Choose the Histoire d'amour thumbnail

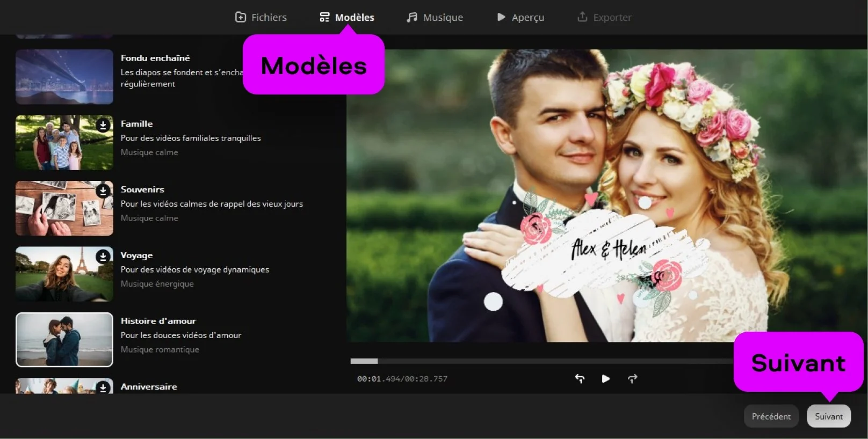point(64,340)
